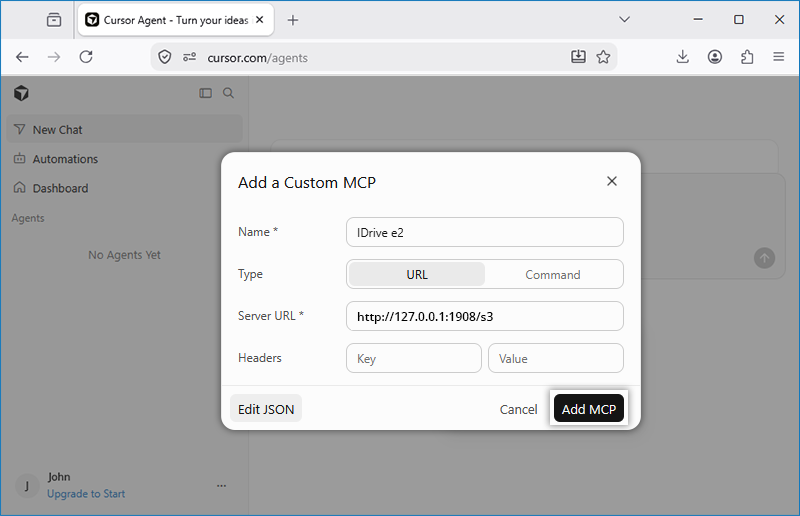Image resolution: width=800 pixels, height=516 pixels.
Task: Open recent browsing tab view icon
Action: (54, 20)
